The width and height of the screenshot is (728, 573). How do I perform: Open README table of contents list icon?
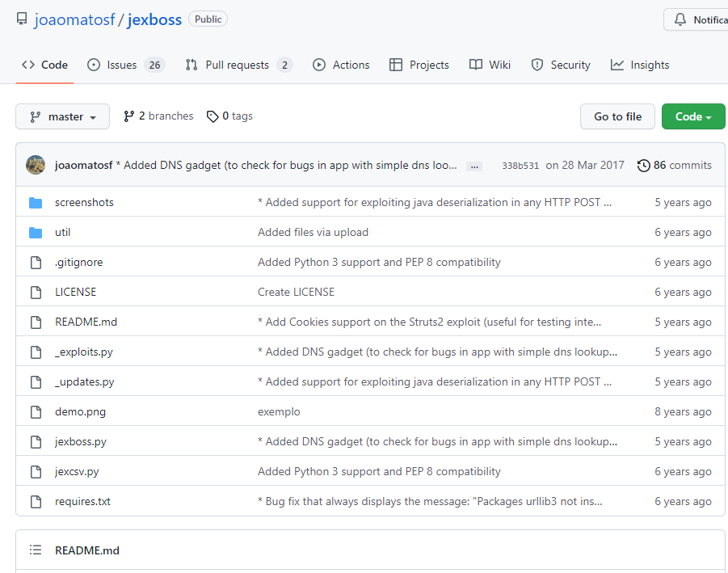pyautogui.click(x=36, y=550)
